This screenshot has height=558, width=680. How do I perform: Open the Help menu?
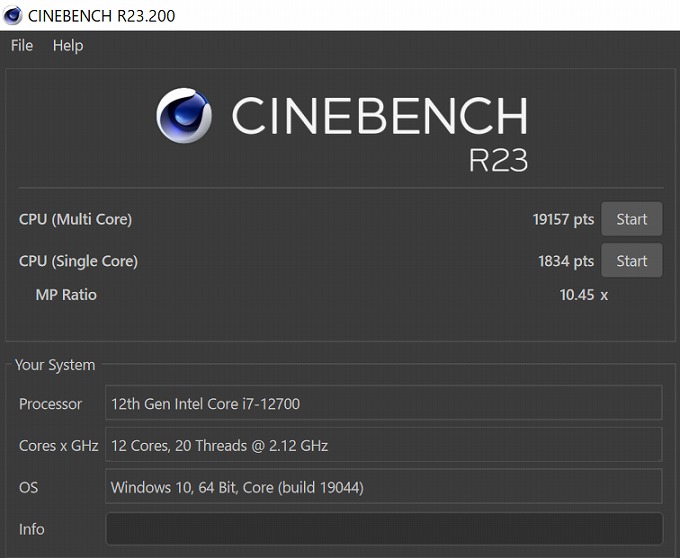[x=68, y=46]
